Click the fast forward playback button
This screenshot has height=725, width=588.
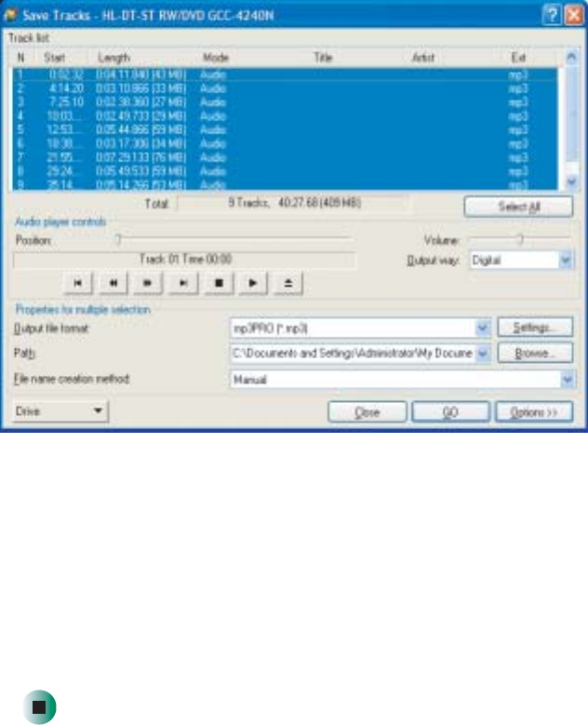(x=148, y=283)
